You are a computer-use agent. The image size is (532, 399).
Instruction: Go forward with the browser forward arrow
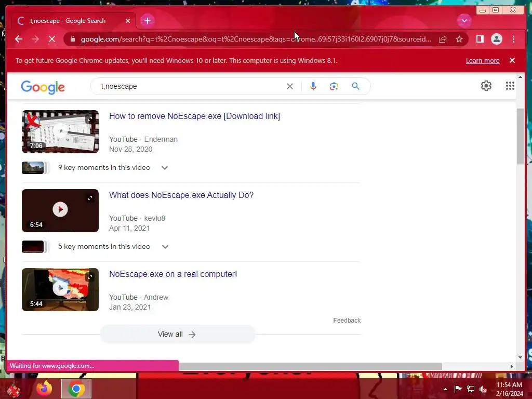pos(35,39)
